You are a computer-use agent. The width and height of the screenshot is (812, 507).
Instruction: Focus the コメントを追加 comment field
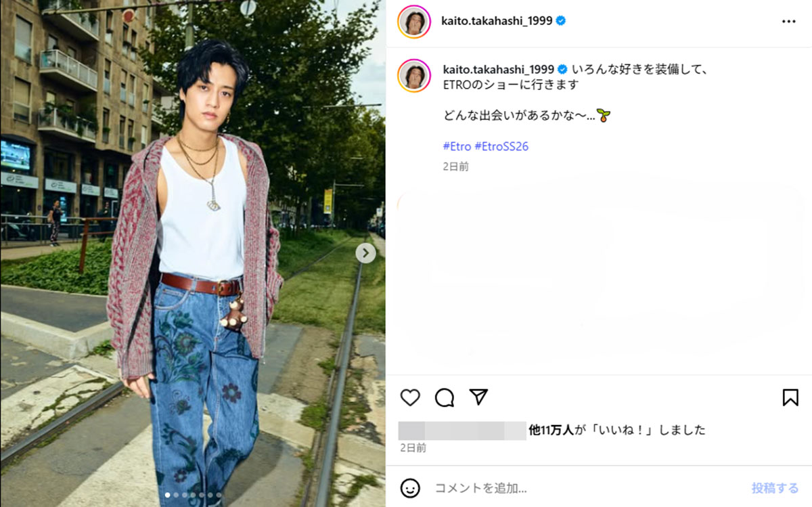point(589,488)
